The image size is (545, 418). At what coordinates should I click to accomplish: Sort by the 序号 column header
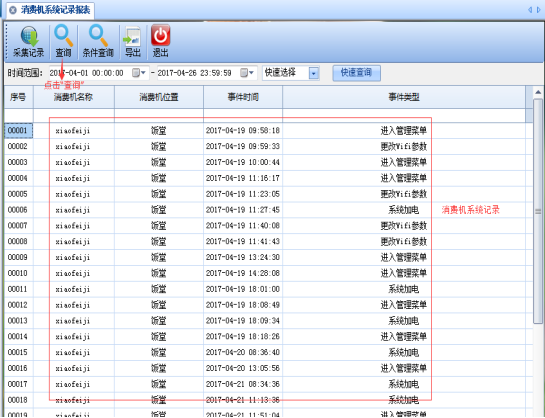18,97
